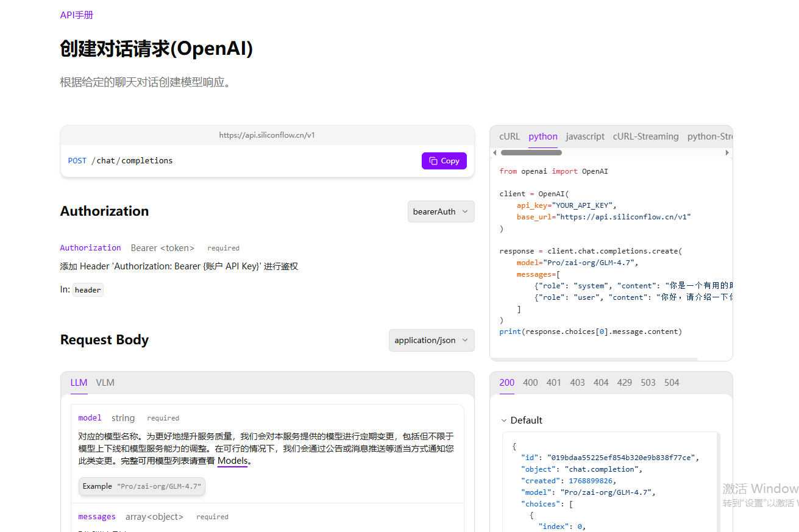799x532 pixels.
Task: Click the POST /chat/completions endpoint path
Action: coord(121,161)
